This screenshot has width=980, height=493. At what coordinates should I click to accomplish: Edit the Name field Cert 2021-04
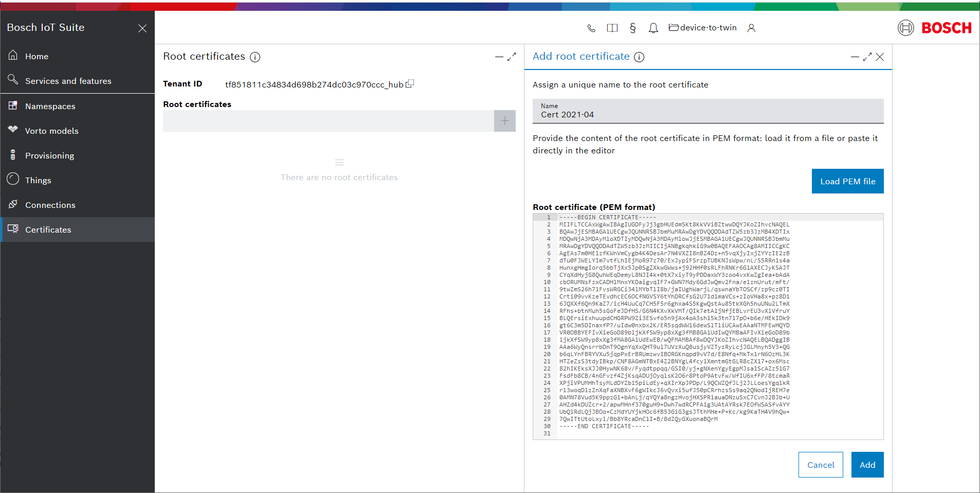point(708,111)
